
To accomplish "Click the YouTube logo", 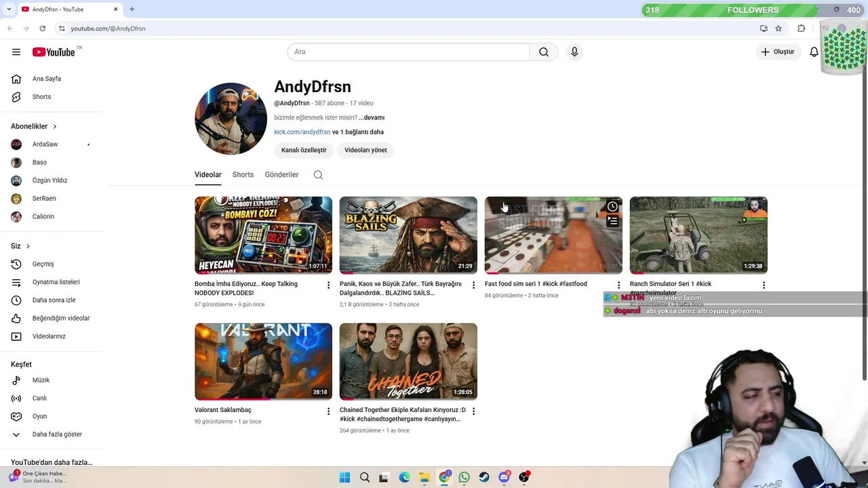I will coord(54,52).
